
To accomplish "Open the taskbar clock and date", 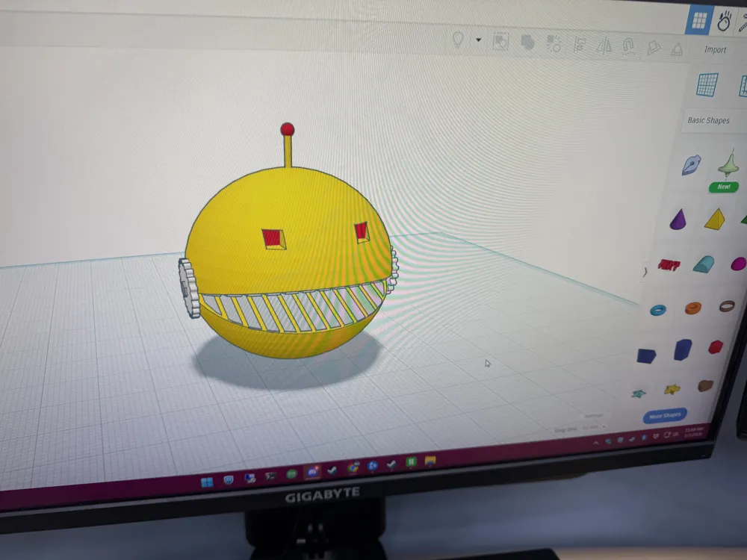I will pyautogui.click(x=694, y=432).
